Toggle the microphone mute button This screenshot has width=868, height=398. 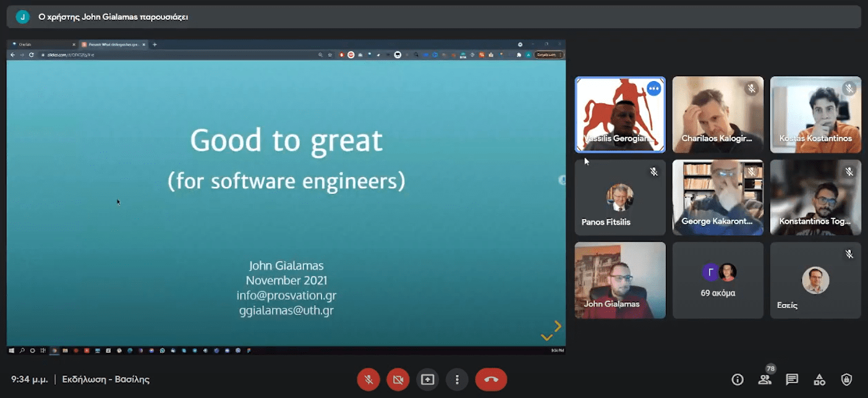pos(368,379)
